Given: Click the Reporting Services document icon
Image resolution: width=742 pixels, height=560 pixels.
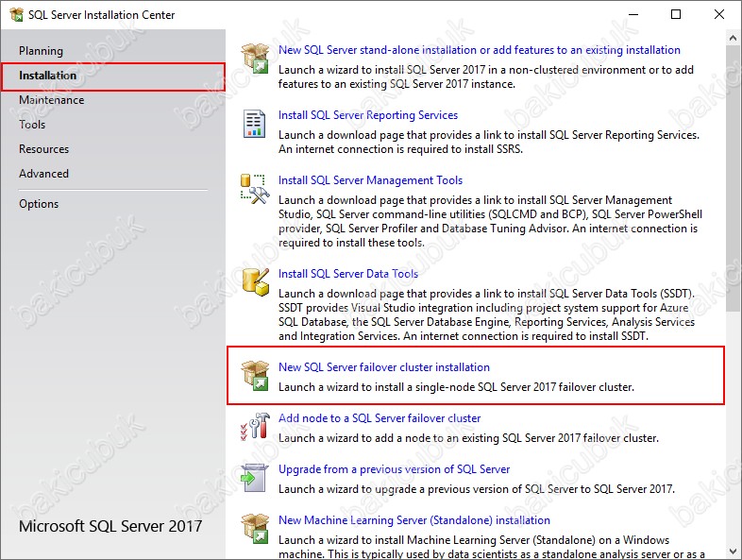Looking at the screenshot, I should click(x=254, y=124).
